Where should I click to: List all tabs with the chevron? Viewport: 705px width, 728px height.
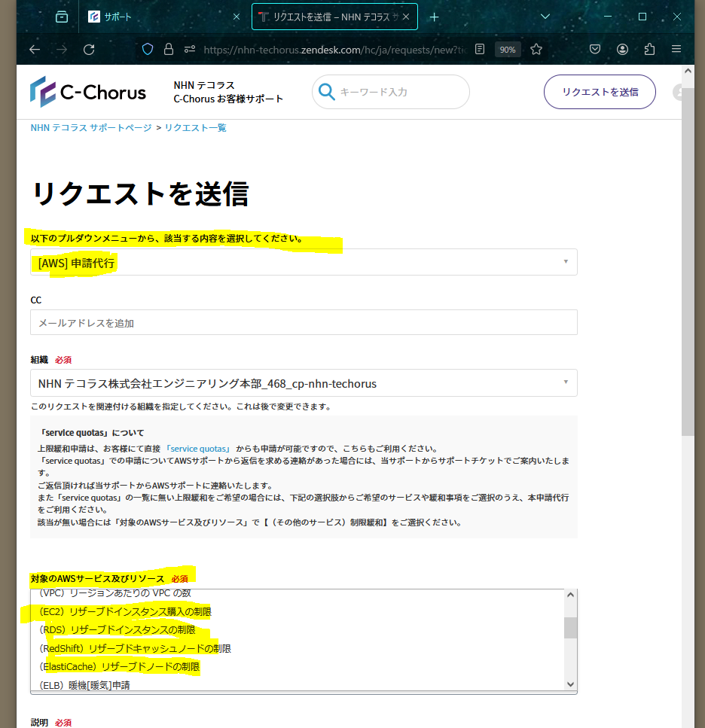[545, 17]
